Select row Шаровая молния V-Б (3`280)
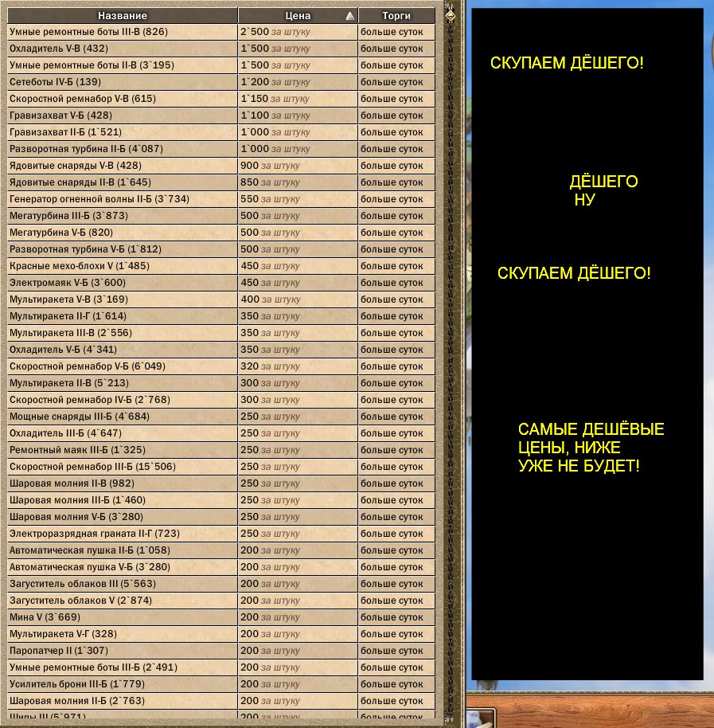The image size is (714, 728). coord(221,517)
